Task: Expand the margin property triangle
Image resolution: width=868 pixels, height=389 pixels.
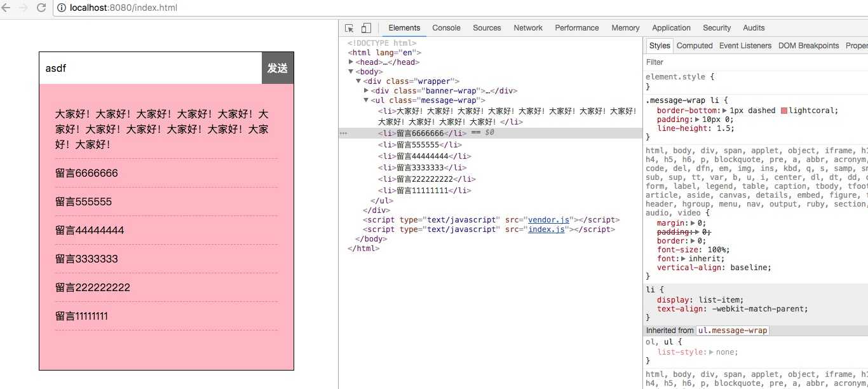Action: click(693, 223)
